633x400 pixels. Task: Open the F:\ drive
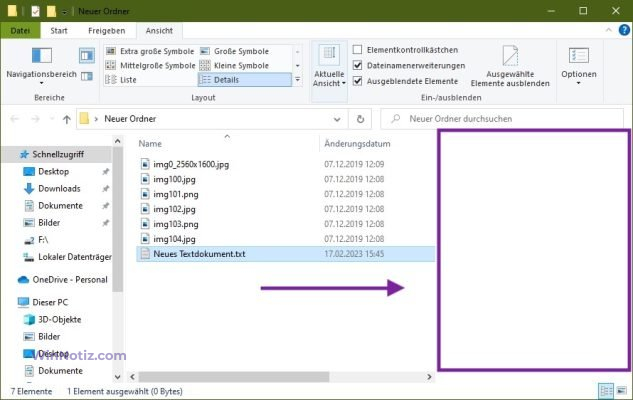coord(43,240)
